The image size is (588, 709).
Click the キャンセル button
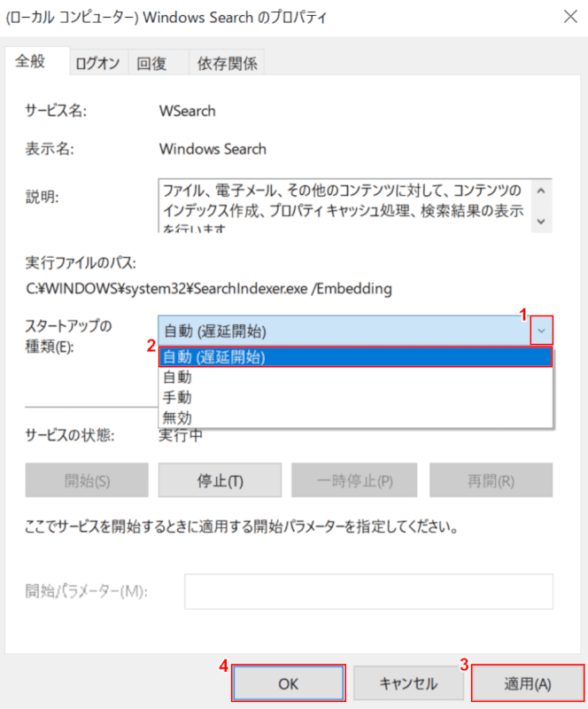click(408, 683)
